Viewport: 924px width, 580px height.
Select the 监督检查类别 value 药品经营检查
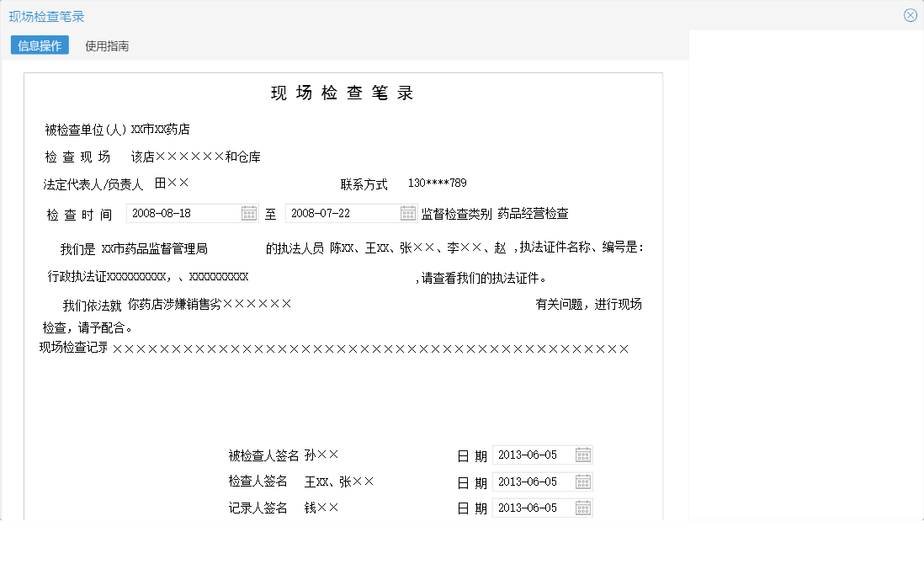coord(532,213)
